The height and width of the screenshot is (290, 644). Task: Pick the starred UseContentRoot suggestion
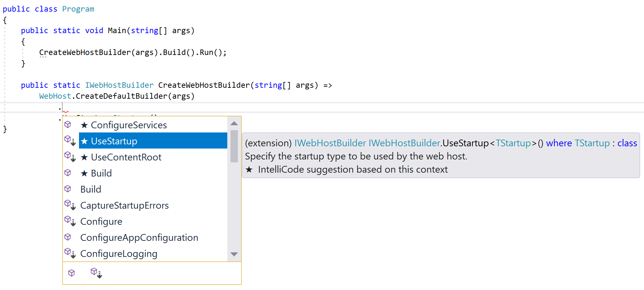coord(153,157)
